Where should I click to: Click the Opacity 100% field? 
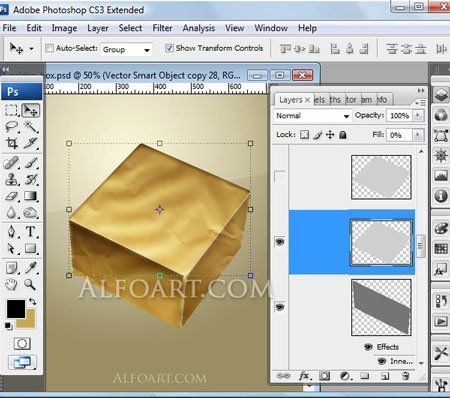pyautogui.click(x=399, y=116)
